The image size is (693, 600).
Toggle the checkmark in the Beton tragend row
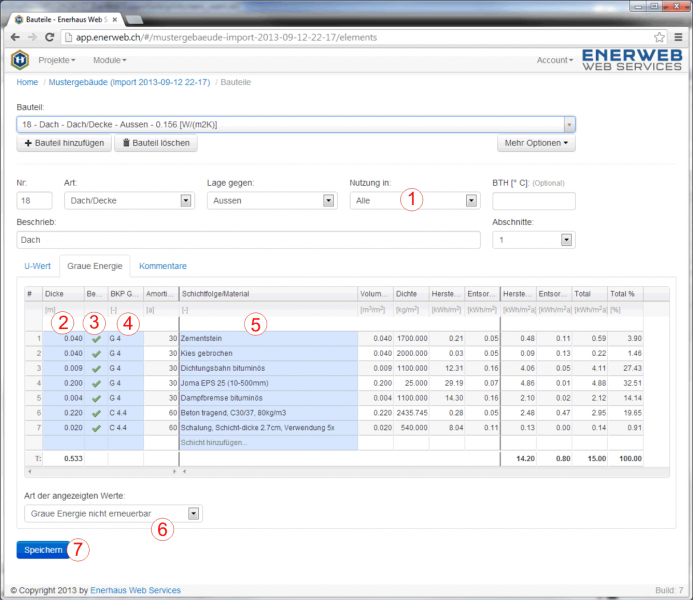click(x=95, y=413)
